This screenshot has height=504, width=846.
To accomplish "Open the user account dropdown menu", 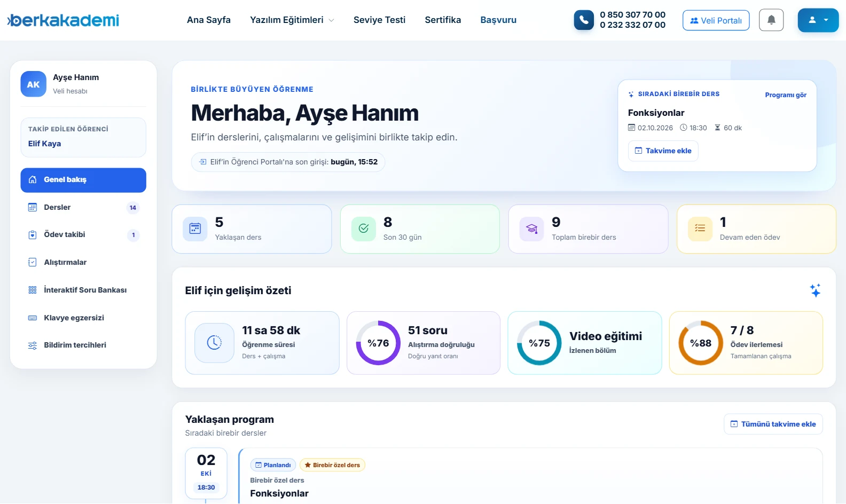I will pyautogui.click(x=818, y=20).
